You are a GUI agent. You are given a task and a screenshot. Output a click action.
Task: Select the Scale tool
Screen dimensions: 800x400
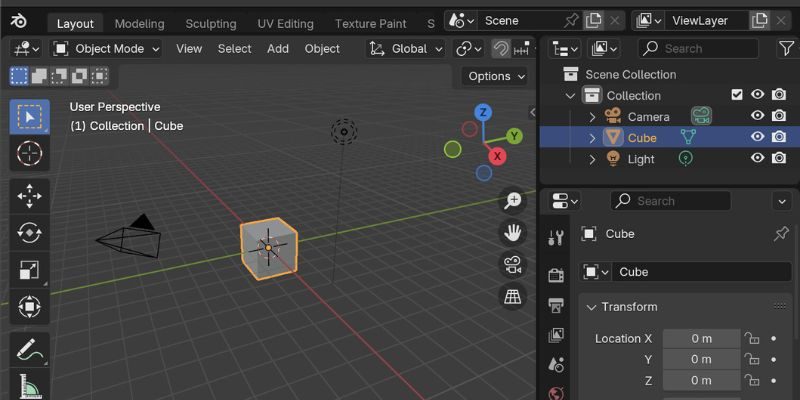pos(30,269)
